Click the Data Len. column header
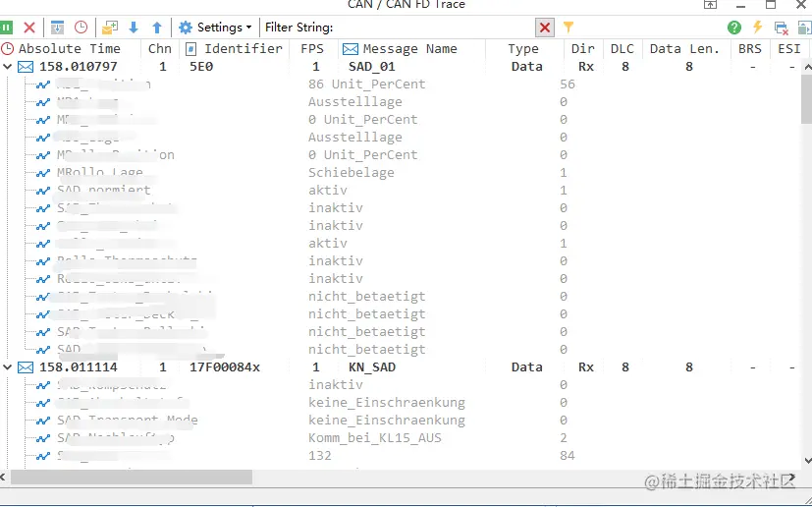Viewport: 812px width, 507px height. tap(684, 49)
